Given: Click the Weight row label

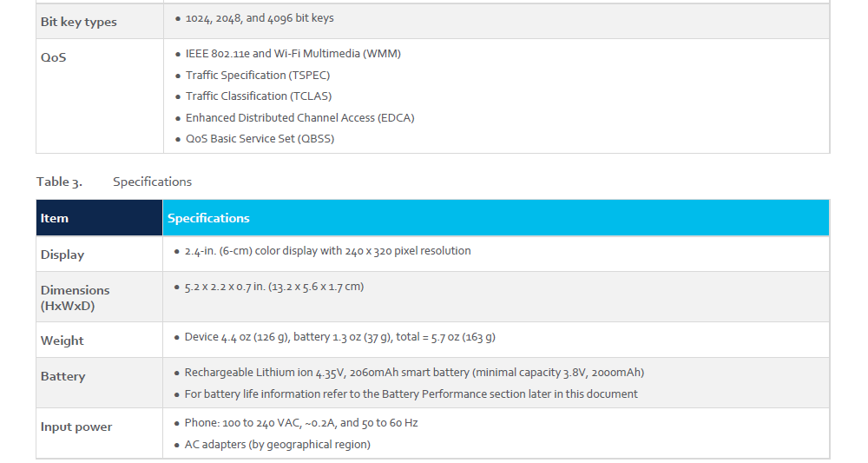Looking at the screenshot, I should [62, 341].
